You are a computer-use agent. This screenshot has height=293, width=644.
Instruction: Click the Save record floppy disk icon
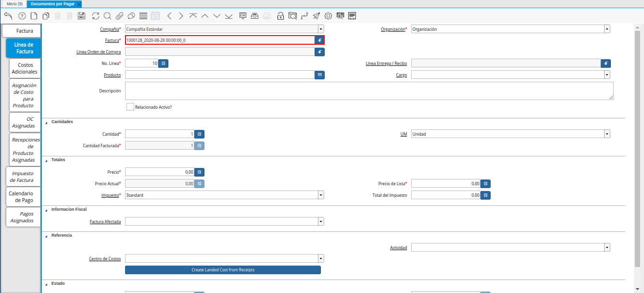point(81,16)
